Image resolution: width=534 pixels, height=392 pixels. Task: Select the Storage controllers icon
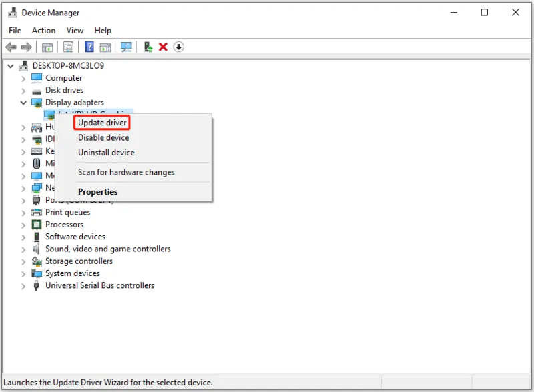click(37, 261)
